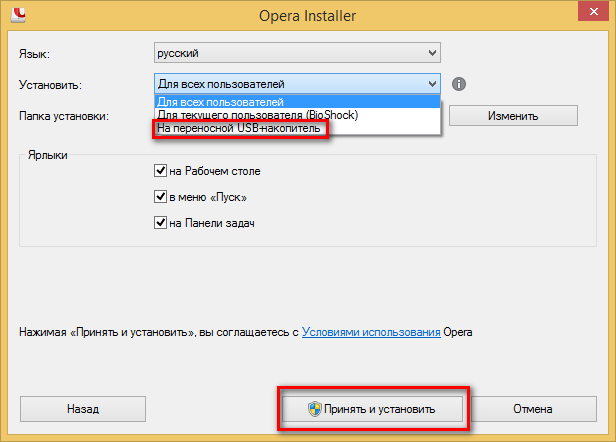Uncheck the «в меню Пуск» shortcut checkbox
This screenshot has height=442, width=616.
click(160, 197)
